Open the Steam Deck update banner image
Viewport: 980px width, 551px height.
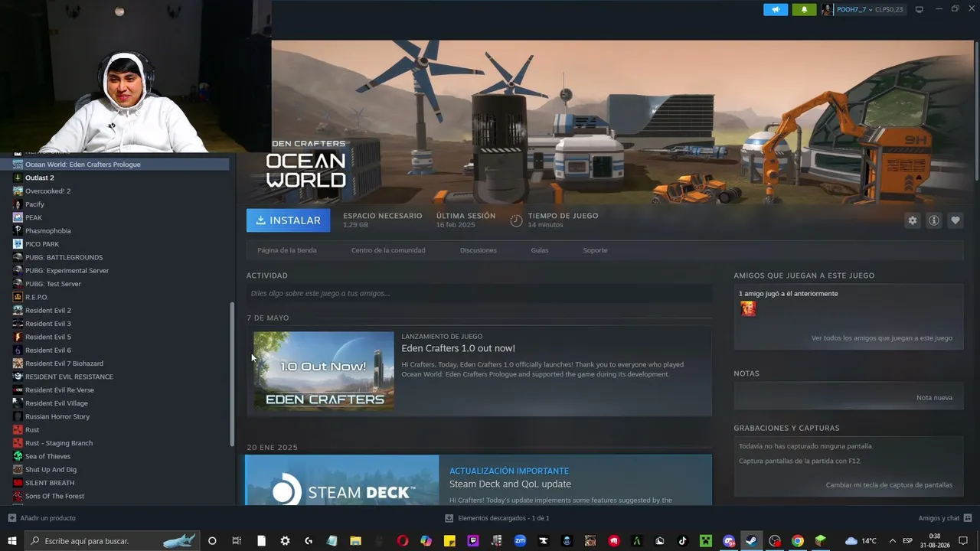pyautogui.click(x=342, y=481)
